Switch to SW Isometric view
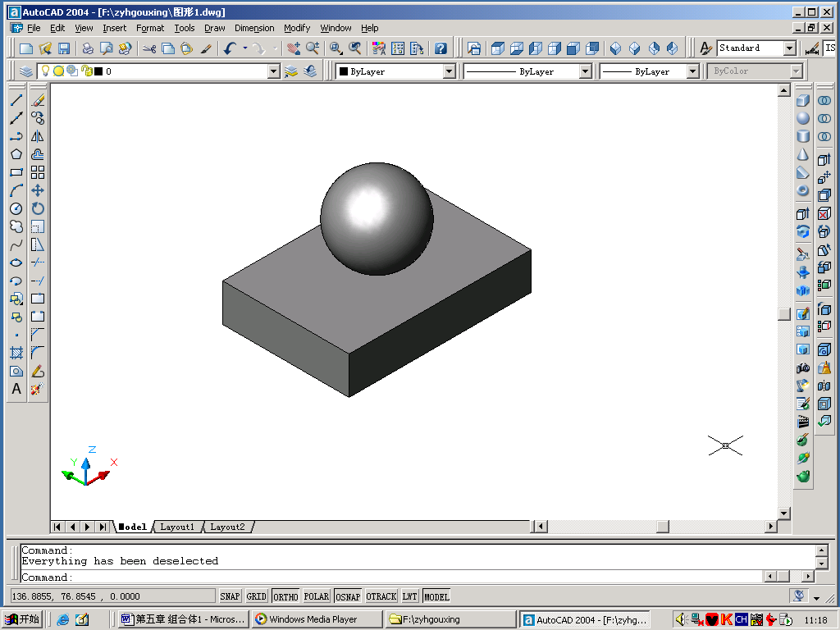The width and height of the screenshot is (840, 630). [x=616, y=48]
